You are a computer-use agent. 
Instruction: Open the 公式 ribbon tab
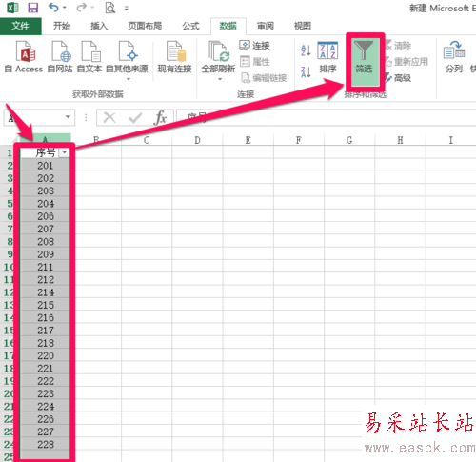(190, 26)
